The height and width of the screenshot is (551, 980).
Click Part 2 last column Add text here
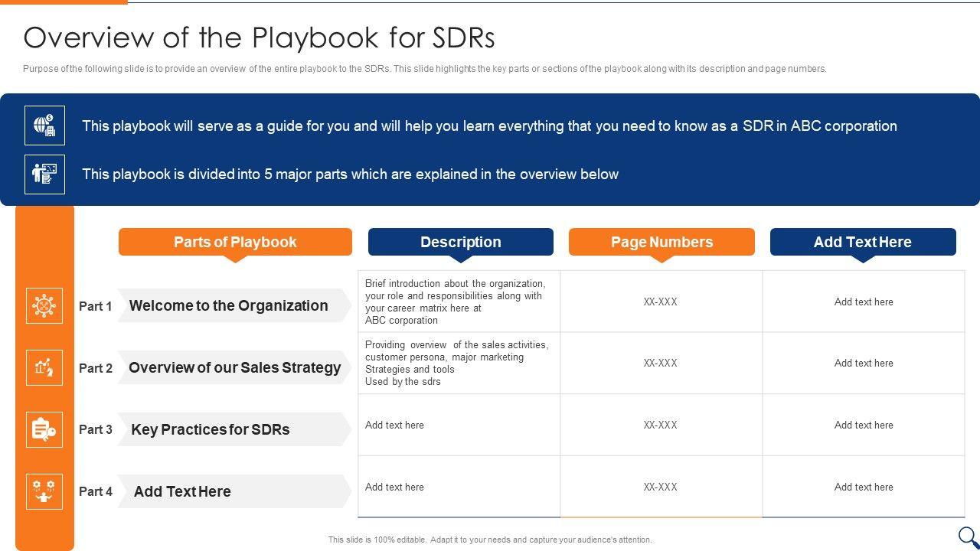[864, 364]
